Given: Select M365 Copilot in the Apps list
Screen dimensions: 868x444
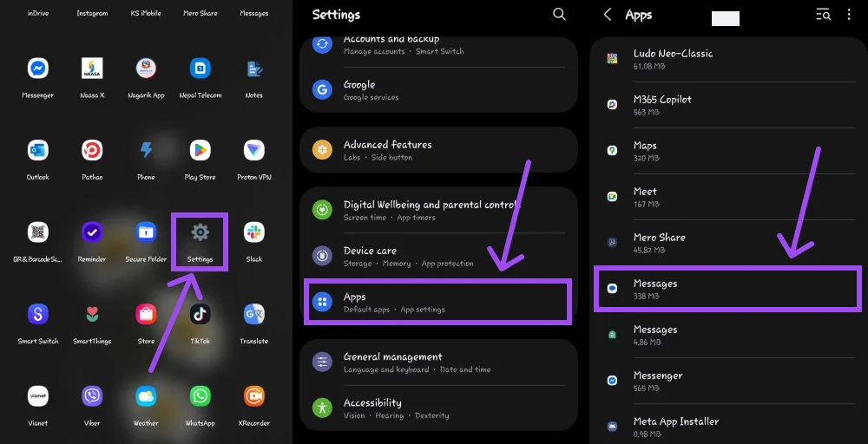Looking at the screenshot, I should click(727, 105).
